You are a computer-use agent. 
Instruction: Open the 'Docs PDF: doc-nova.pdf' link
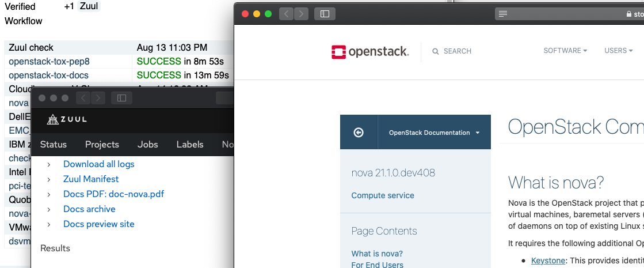click(x=114, y=194)
